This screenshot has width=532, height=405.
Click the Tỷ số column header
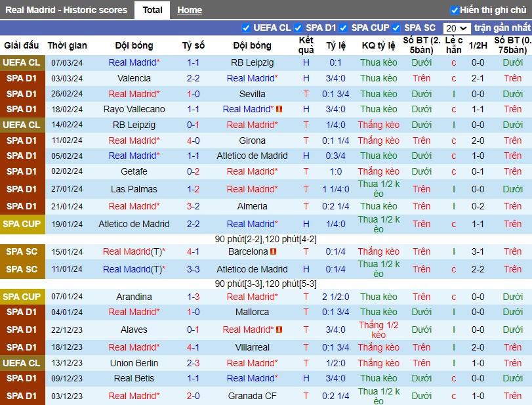(x=194, y=45)
